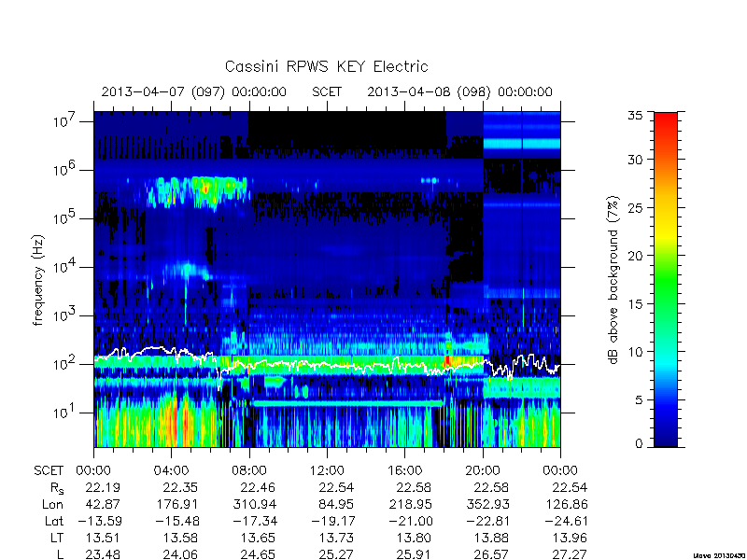This screenshot has height=560, width=747.
Task: Click the 0 tick on the colorbar
Action: (639, 443)
